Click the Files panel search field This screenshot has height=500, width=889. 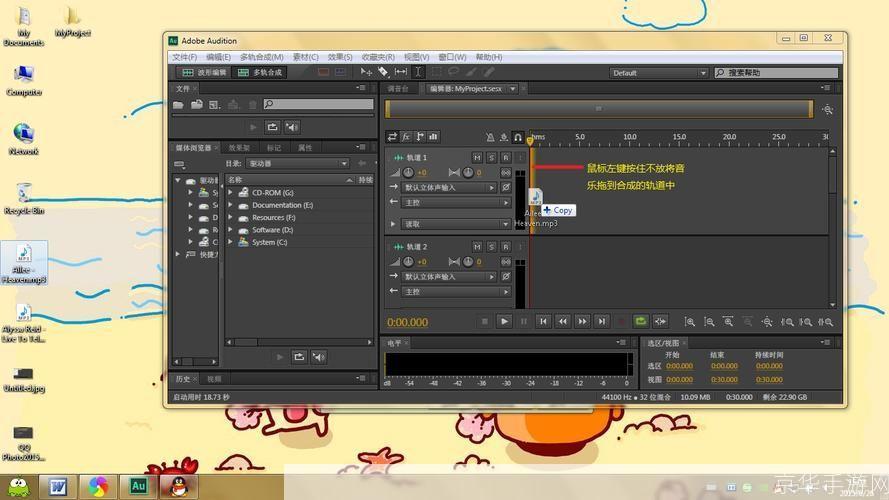click(x=318, y=104)
